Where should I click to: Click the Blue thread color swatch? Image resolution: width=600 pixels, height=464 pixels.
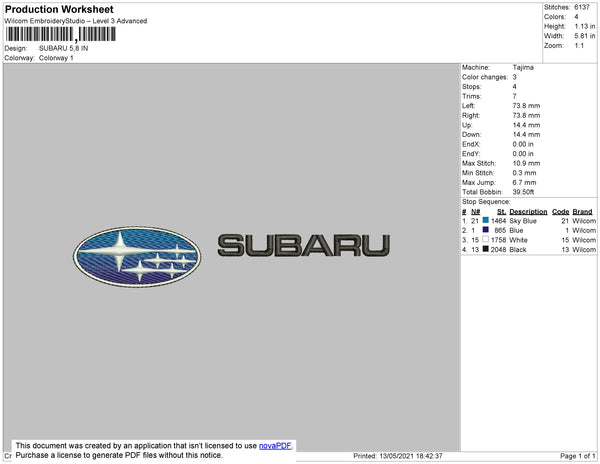[x=486, y=230]
